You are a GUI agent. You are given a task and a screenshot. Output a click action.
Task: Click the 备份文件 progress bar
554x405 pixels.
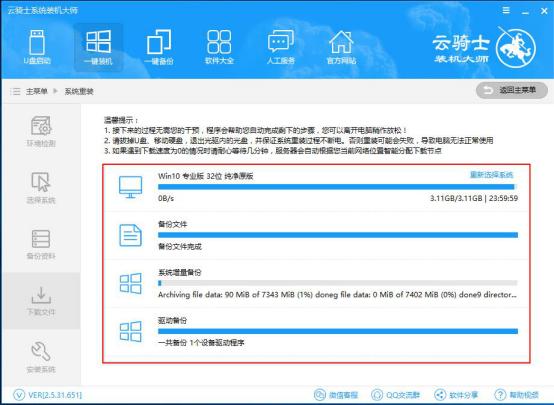coord(338,235)
